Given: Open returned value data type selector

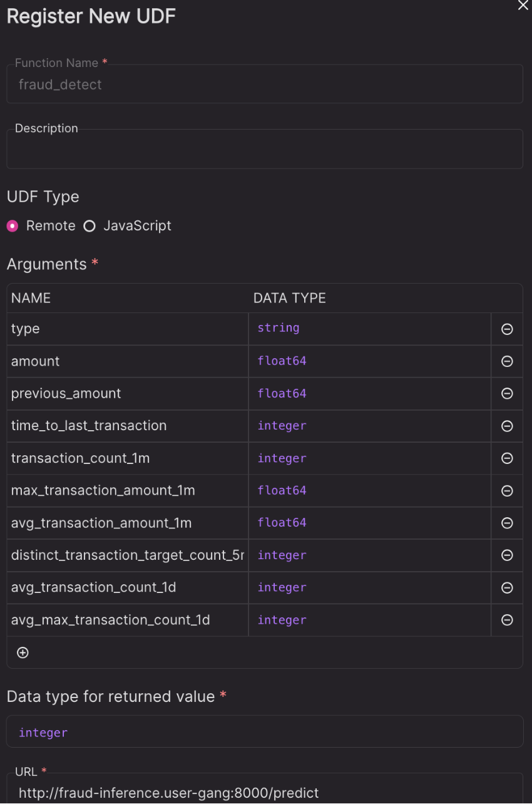Looking at the screenshot, I should click(264, 731).
